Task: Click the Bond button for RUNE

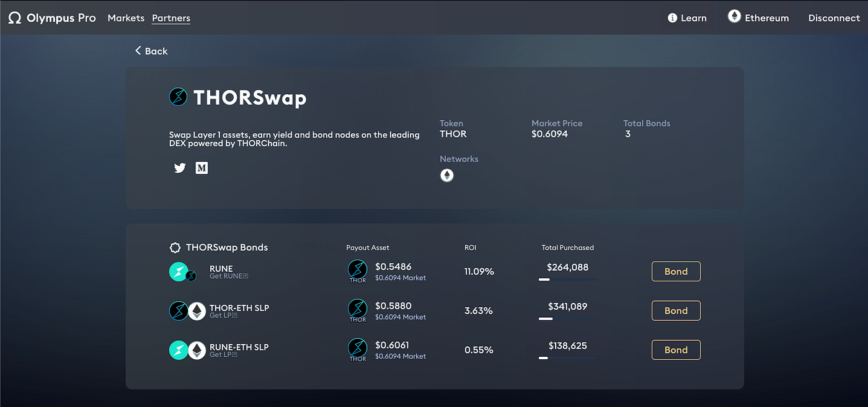Action: pos(676,271)
